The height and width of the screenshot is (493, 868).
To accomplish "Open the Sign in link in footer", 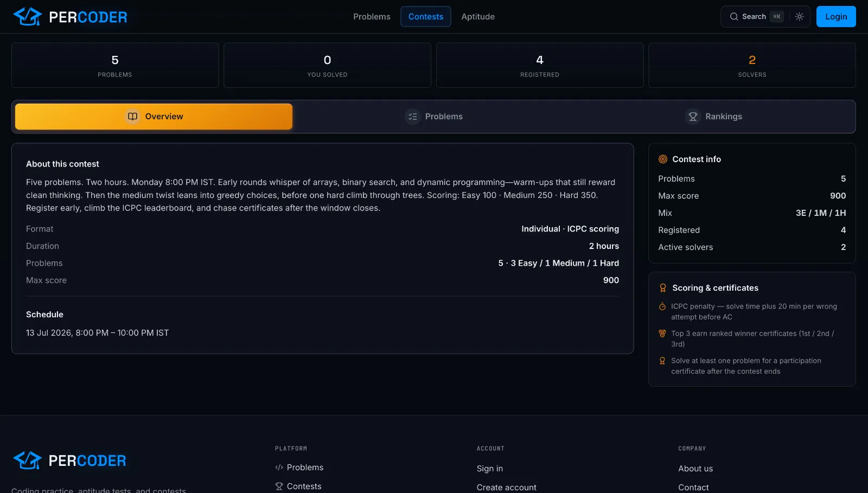I will 490,469.
